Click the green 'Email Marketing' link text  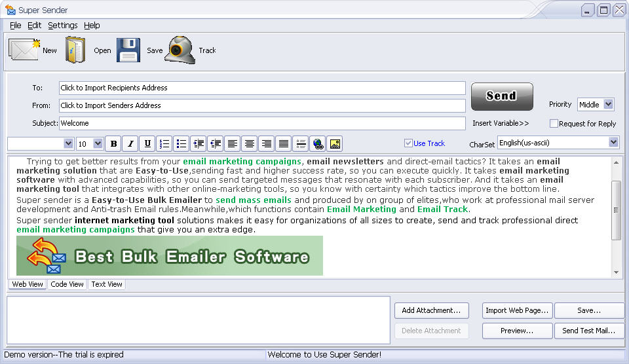[362, 209]
